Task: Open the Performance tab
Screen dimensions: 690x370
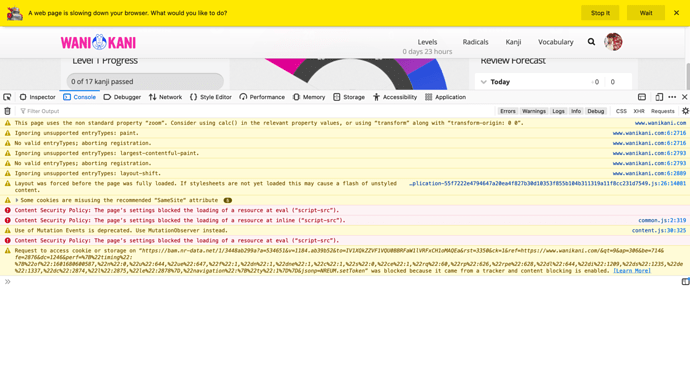Action: pyautogui.click(x=262, y=97)
